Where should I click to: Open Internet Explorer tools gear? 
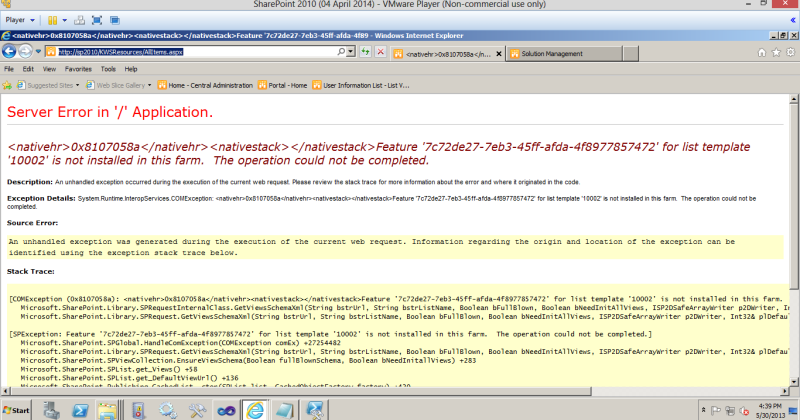(790, 53)
